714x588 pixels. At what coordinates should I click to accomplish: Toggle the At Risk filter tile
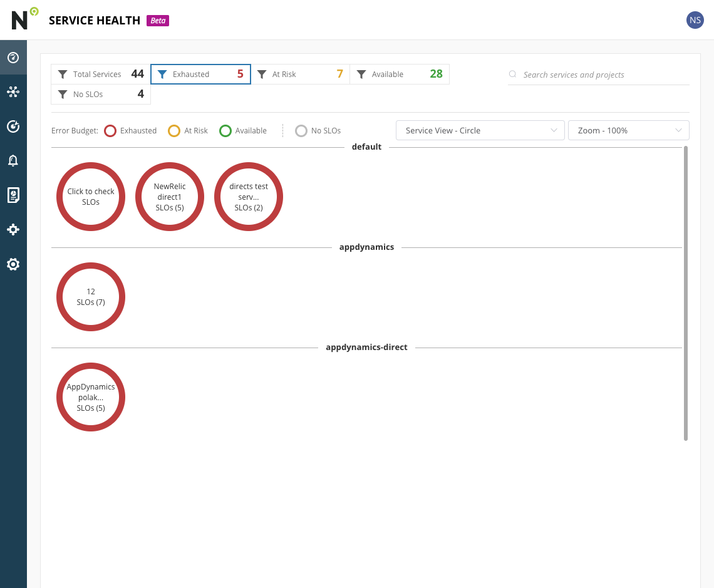(x=300, y=74)
